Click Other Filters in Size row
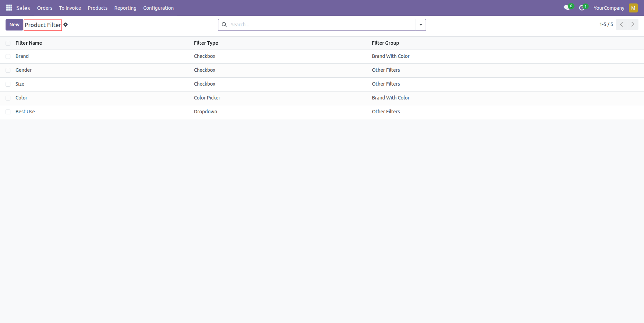 click(386, 84)
